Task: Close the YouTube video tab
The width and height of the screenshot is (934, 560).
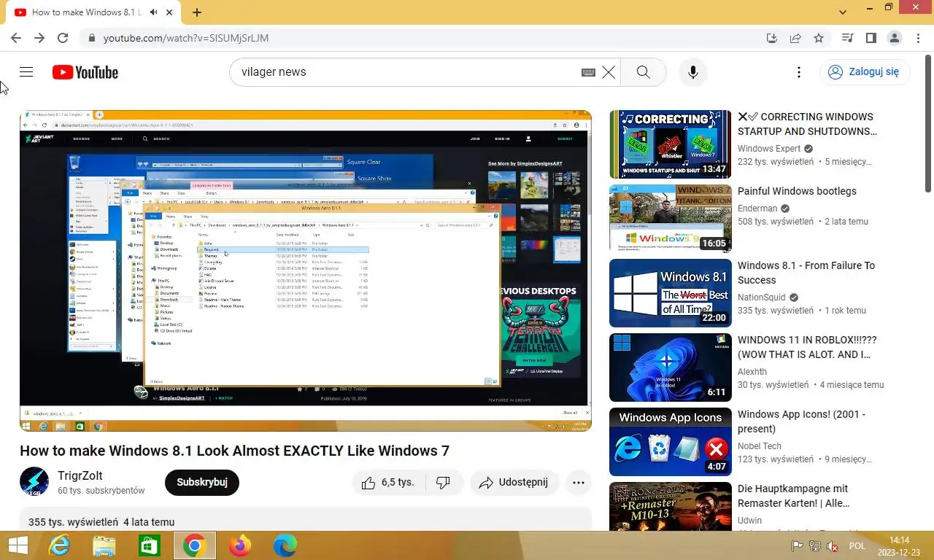Action: point(170,12)
